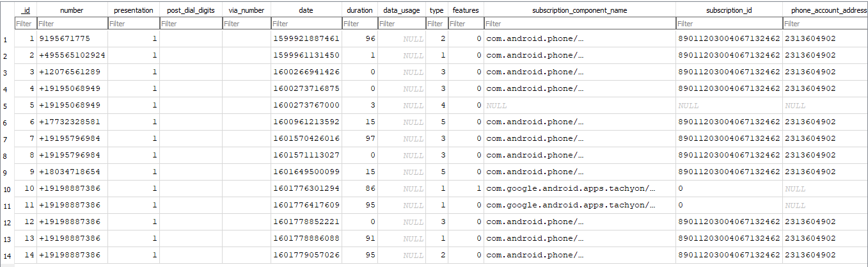The width and height of the screenshot is (868, 267).
Task: Sort by the _id column header
Action: (x=26, y=10)
